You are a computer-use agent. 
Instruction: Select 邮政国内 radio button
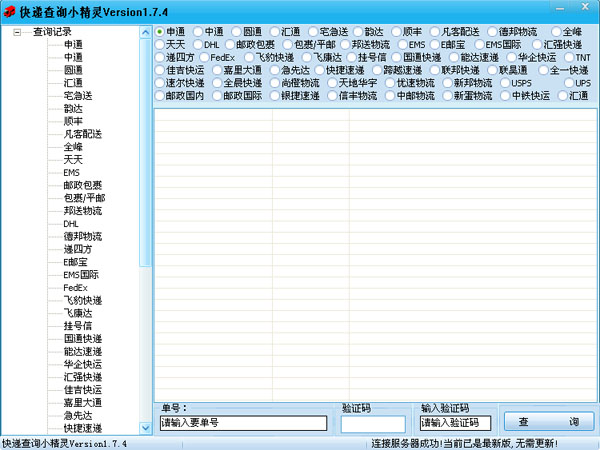(160, 96)
